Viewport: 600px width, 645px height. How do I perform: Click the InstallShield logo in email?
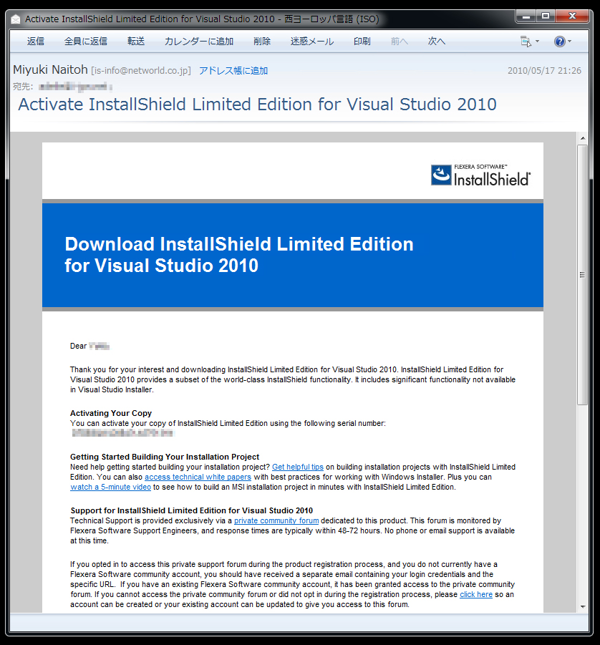coord(481,176)
